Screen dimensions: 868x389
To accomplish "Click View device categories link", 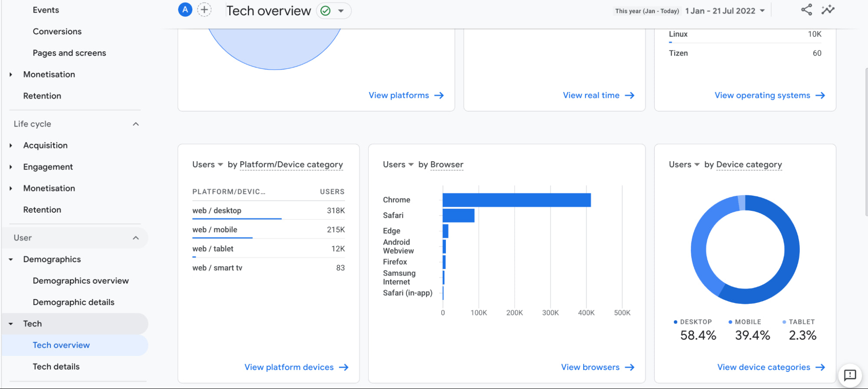I will pos(763,367).
